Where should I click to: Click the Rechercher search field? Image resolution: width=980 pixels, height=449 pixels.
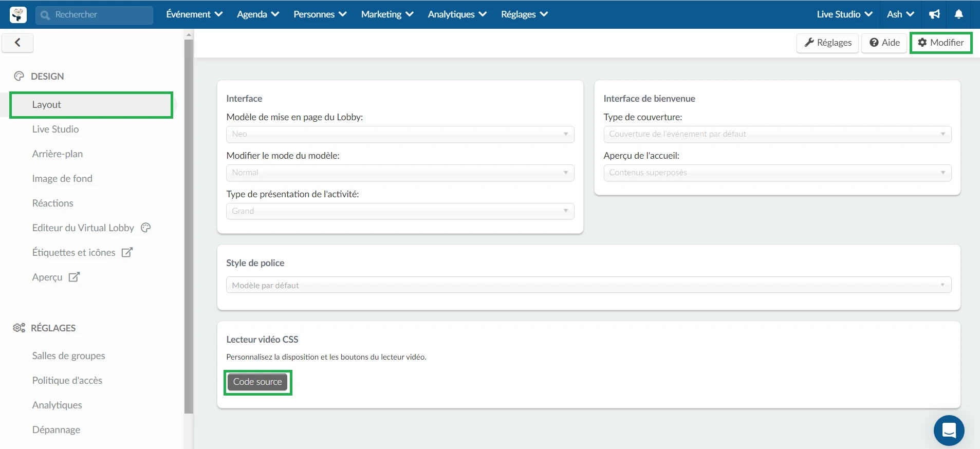click(x=94, y=15)
